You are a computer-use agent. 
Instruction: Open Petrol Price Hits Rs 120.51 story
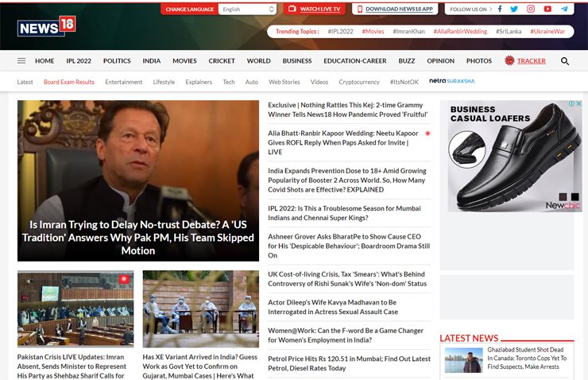(x=349, y=363)
